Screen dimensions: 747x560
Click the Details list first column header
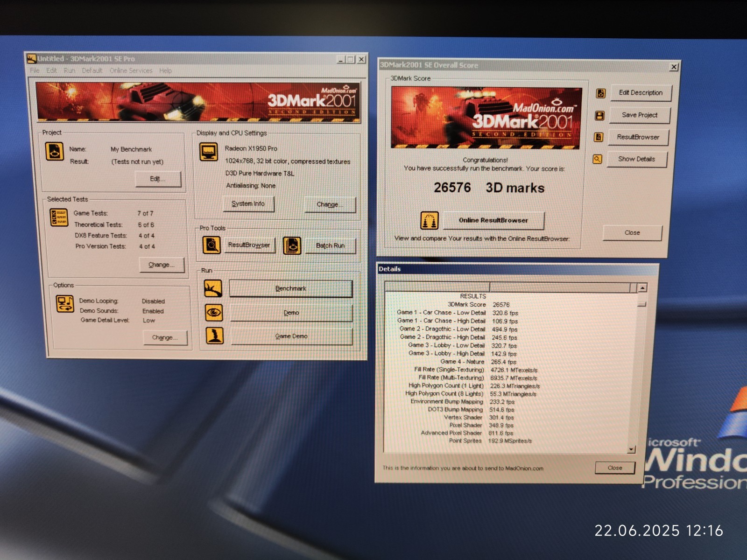(x=437, y=287)
